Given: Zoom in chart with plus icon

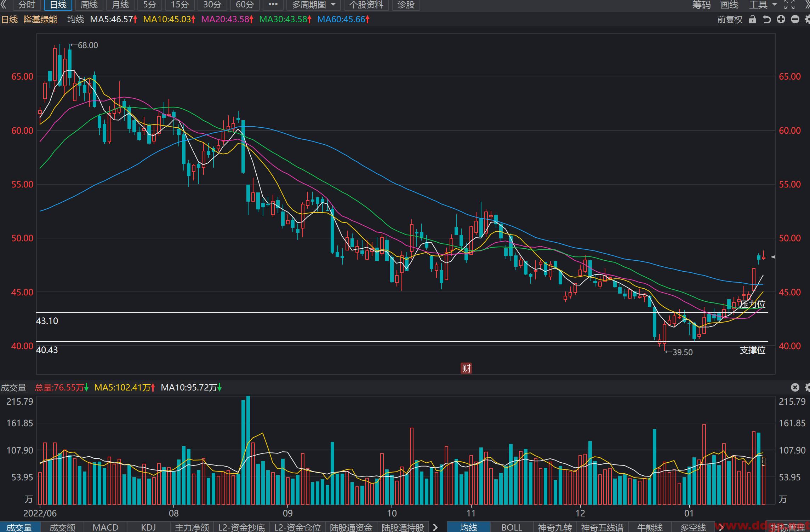Looking at the screenshot, I should click(781, 19).
